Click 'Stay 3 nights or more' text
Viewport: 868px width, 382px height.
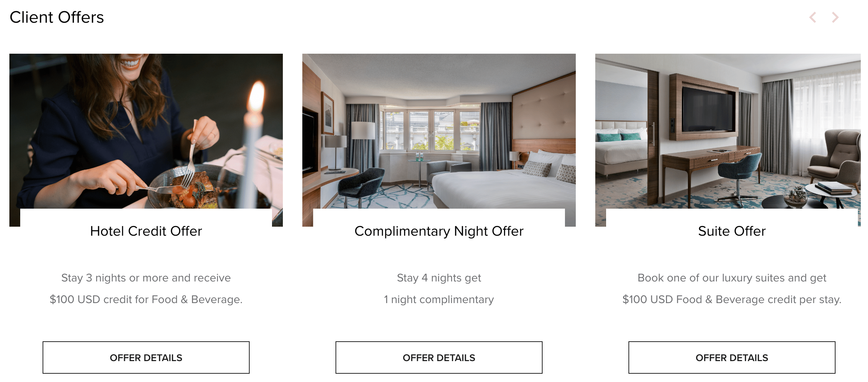click(115, 278)
